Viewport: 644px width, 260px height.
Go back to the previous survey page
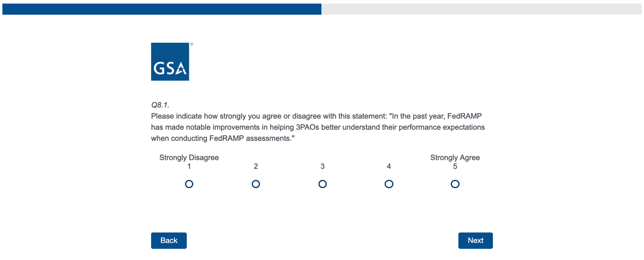(x=169, y=241)
